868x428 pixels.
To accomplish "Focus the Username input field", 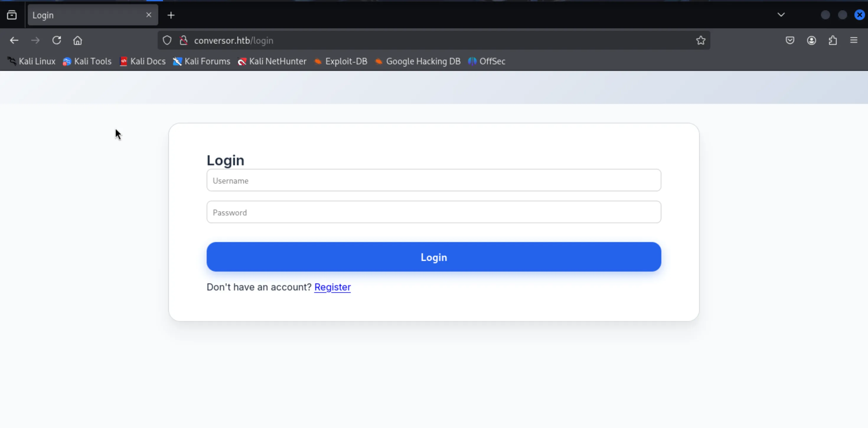I will pos(434,180).
